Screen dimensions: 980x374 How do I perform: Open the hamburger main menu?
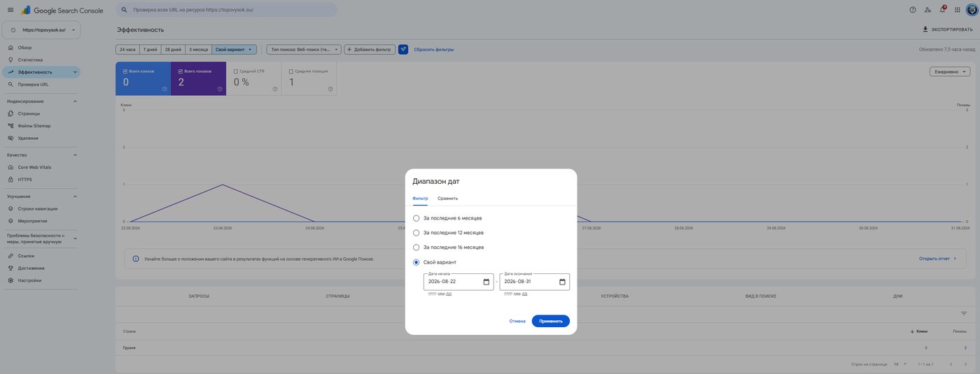[x=10, y=10]
